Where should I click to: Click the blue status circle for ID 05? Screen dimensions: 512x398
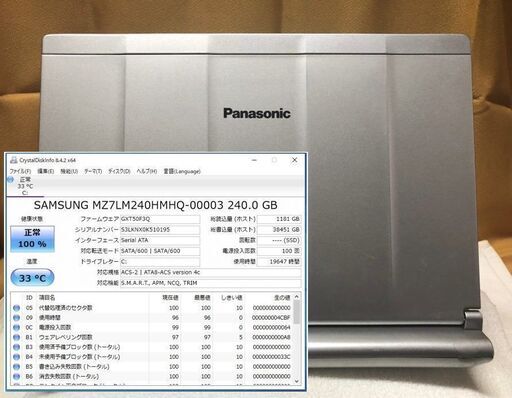tap(16, 308)
